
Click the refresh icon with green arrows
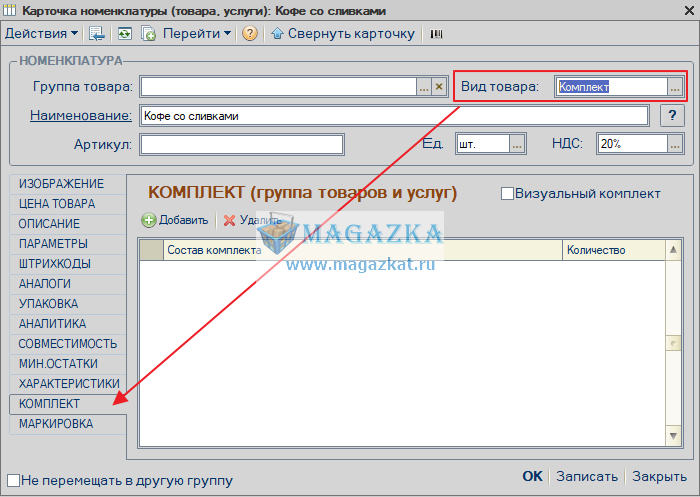pyautogui.click(x=125, y=33)
